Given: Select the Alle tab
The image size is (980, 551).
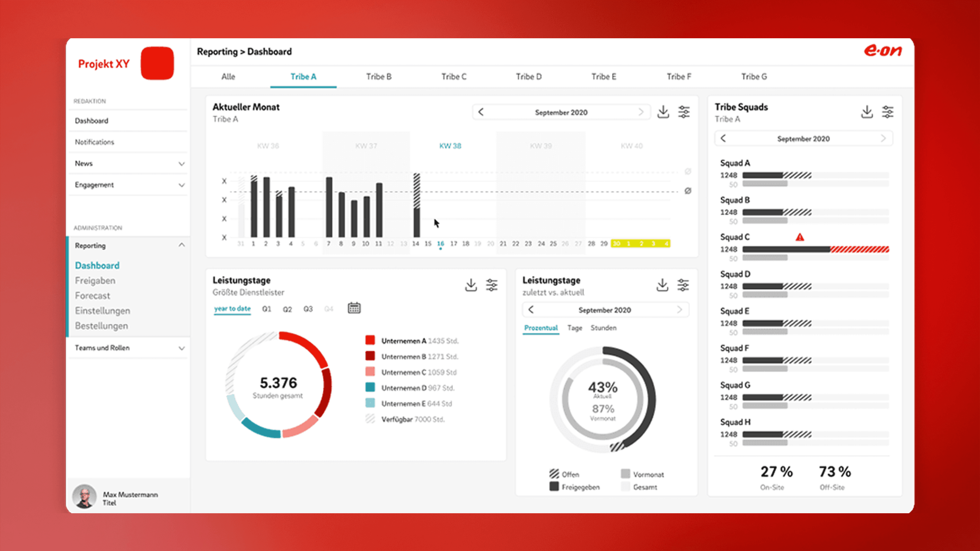Looking at the screenshot, I should click(x=228, y=77).
